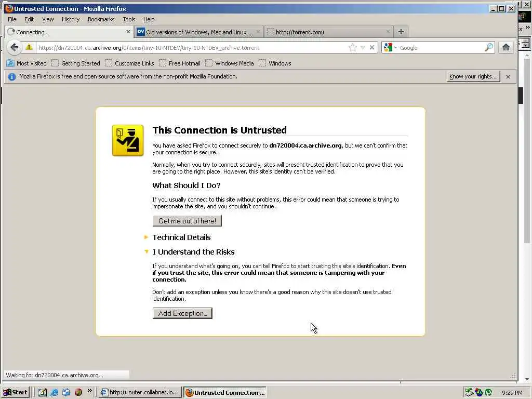Close the Old versions of Windows tab
The height and width of the screenshot is (399, 532).
point(258,32)
